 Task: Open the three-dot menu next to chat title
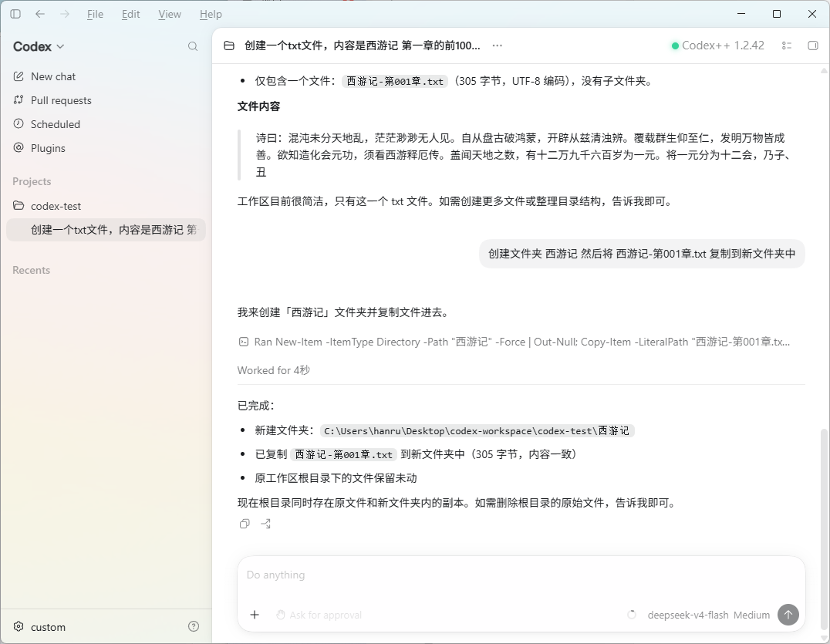[x=497, y=46]
